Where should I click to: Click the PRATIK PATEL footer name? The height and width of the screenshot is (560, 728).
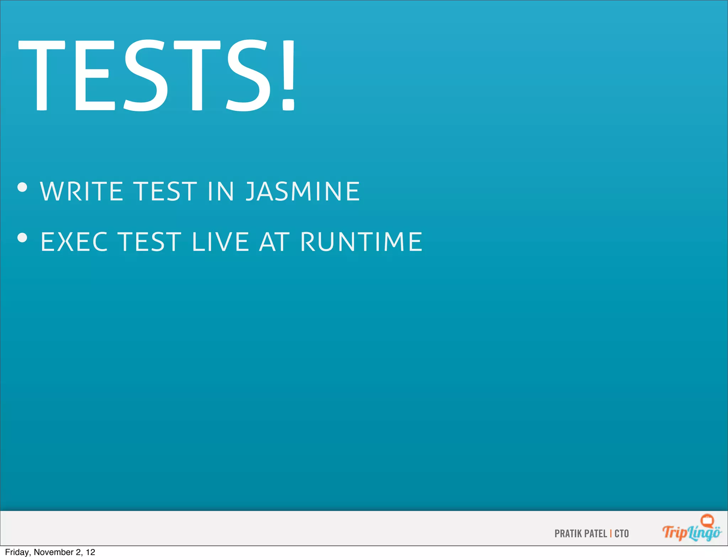(x=580, y=534)
